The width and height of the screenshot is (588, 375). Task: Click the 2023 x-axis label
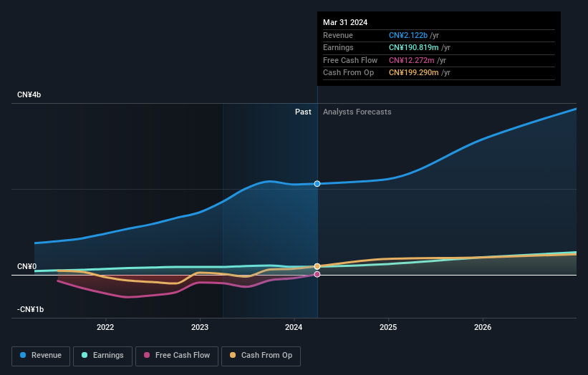pyautogui.click(x=200, y=327)
